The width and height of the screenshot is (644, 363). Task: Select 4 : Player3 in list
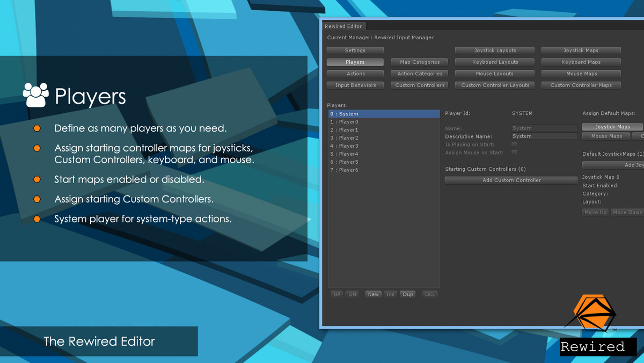384,146
